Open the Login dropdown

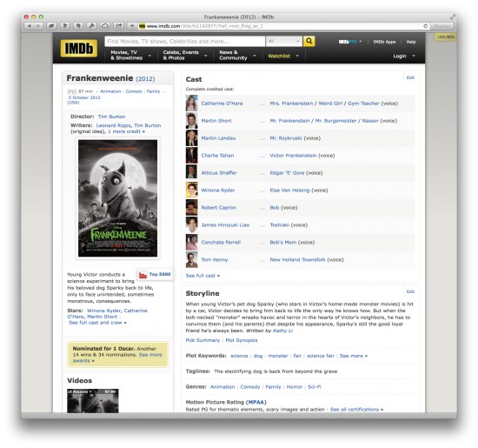[404, 57]
